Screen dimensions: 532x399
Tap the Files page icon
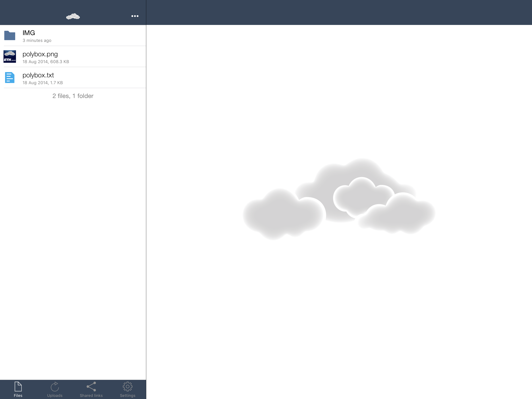click(x=18, y=387)
